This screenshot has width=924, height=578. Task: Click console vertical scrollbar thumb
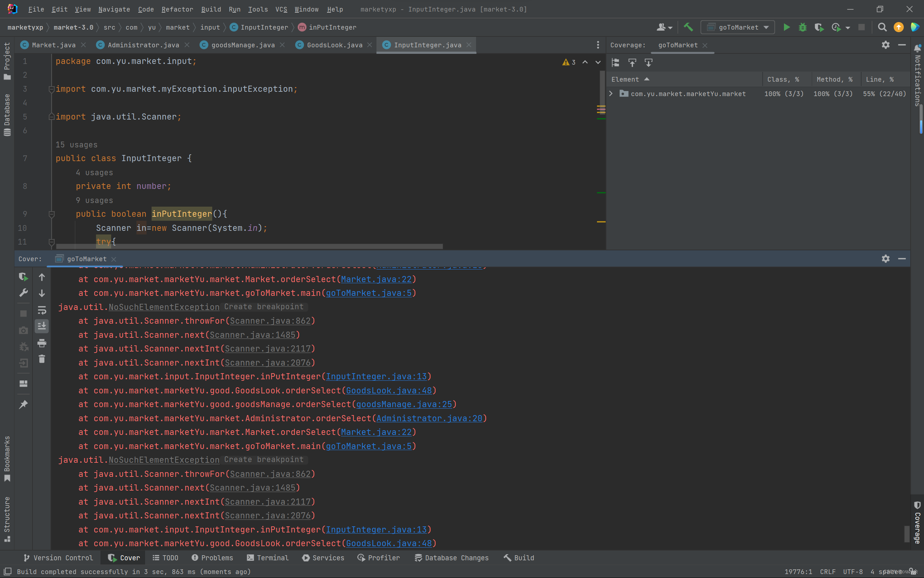coord(907,534)
